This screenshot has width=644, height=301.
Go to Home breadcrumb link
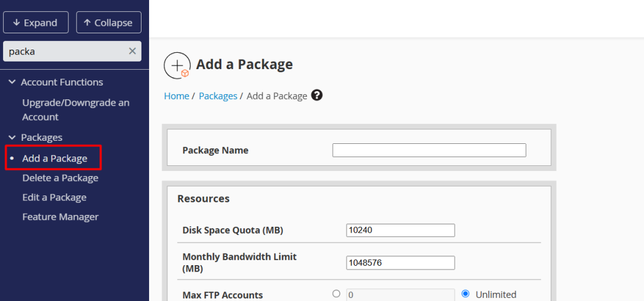point(177,96)
